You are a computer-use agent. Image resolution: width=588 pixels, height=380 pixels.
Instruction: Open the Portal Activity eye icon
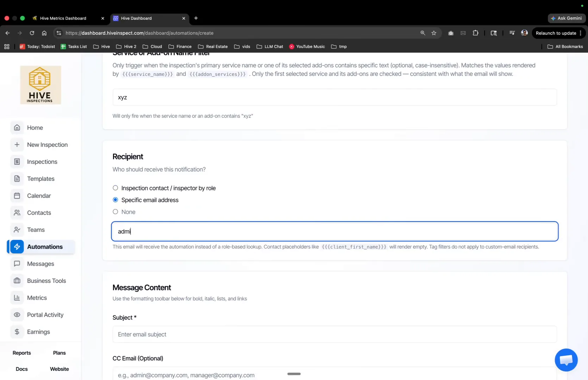[17, 315]
